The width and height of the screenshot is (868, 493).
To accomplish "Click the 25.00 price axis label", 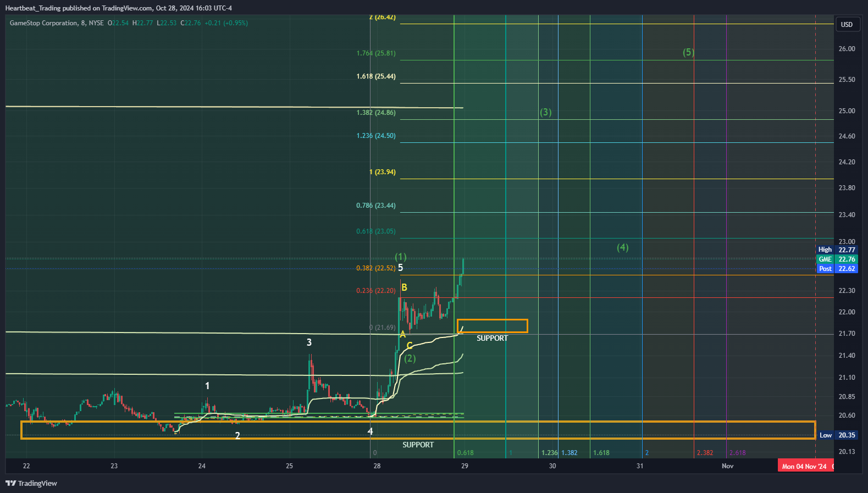I will 847,111.
